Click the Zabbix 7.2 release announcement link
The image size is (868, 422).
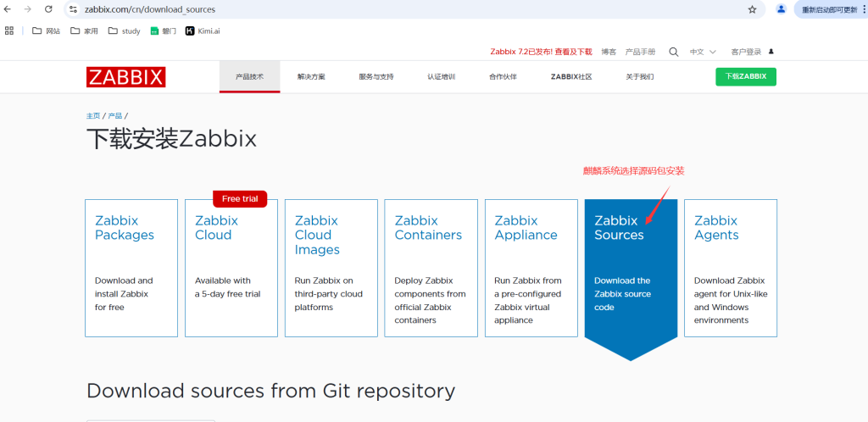(541, 52)
